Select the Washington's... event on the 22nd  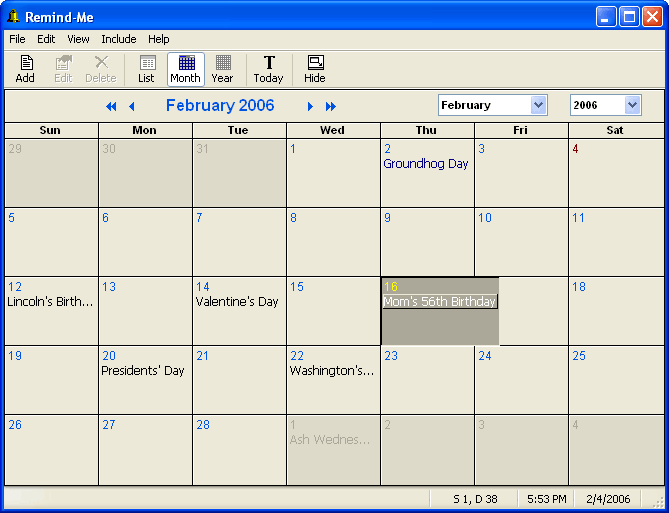pos(332,371)
